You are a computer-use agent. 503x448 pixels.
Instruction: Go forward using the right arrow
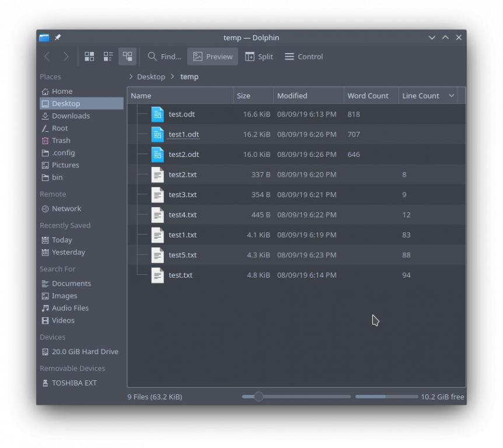click(66, 57)
